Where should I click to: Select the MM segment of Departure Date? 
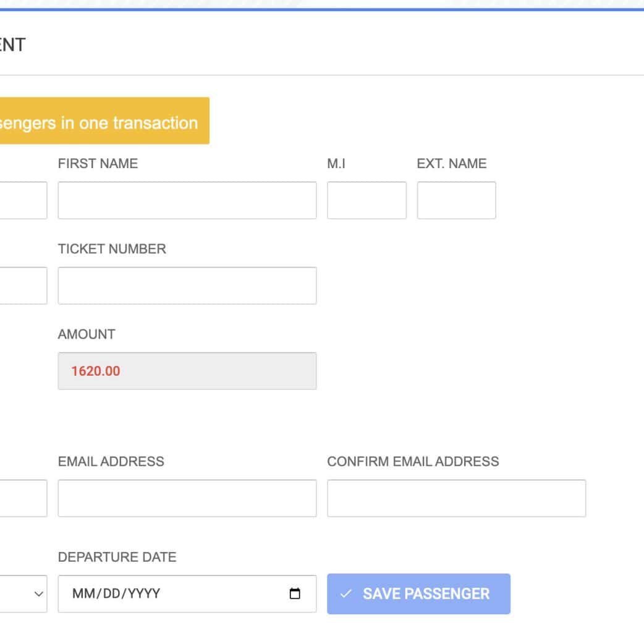point(83,594)
